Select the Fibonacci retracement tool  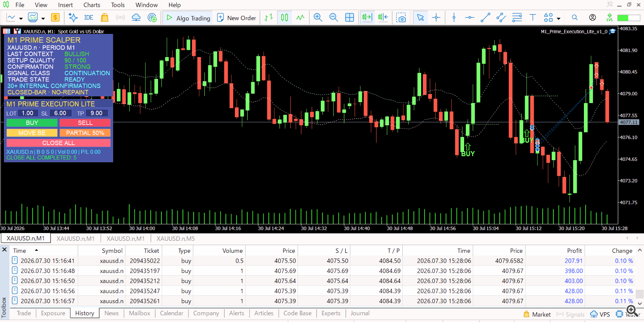coord(517,18)
